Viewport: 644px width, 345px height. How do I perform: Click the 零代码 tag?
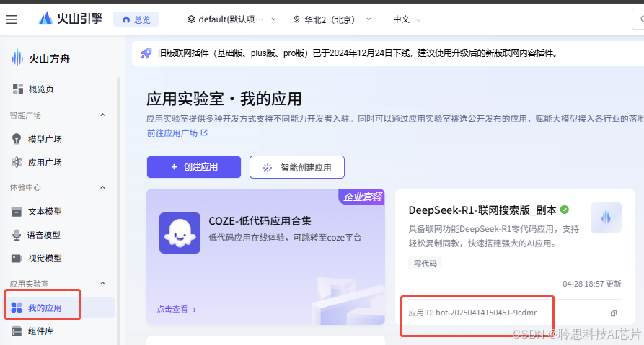pyautogui.click(x=425, y=264)
